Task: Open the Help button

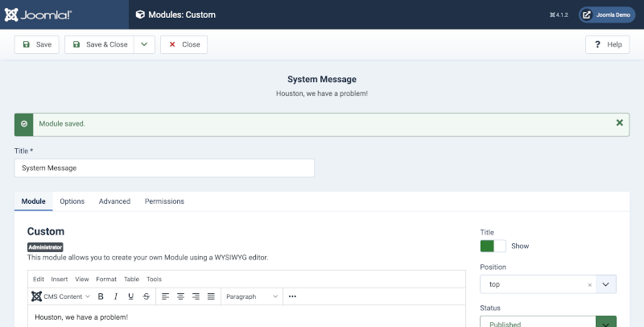Action: point(608,44)
